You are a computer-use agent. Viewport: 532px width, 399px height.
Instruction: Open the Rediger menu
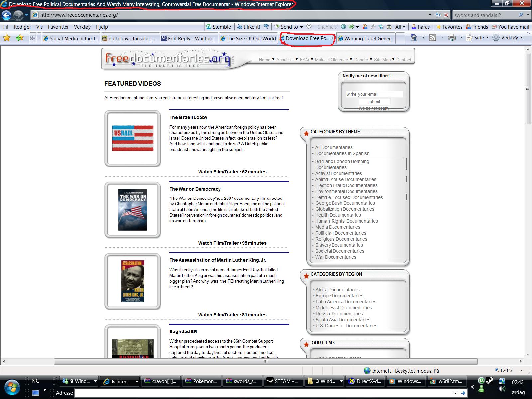tap(22, 27)
